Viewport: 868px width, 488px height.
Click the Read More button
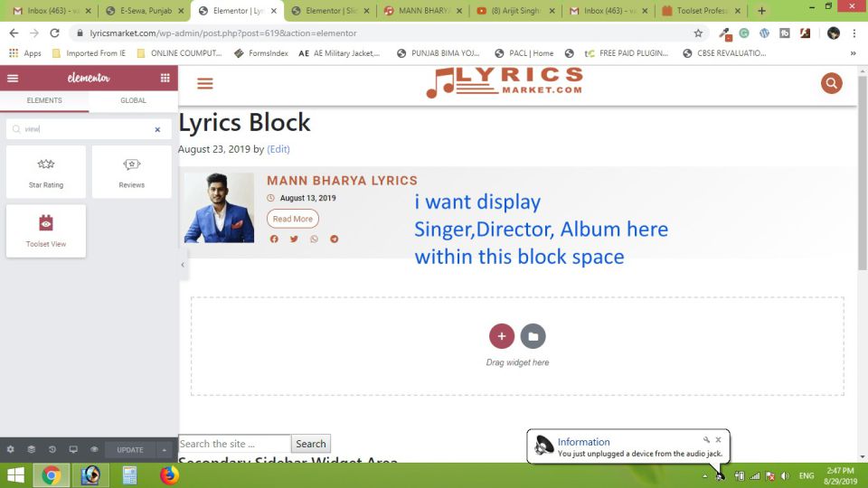click(x=292, y=219)
